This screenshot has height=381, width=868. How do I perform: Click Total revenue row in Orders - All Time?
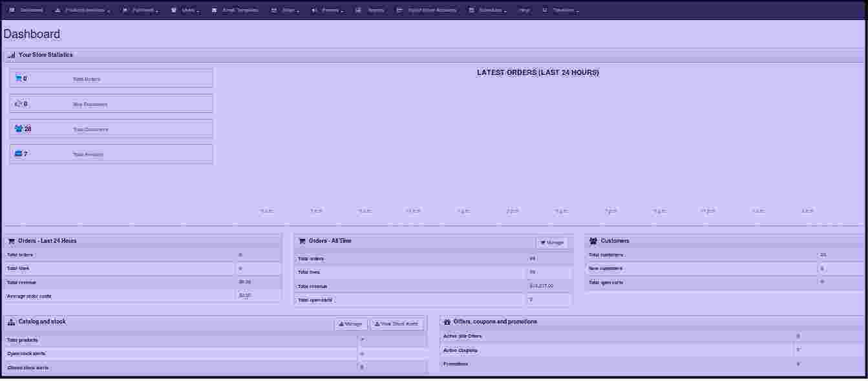coord(433,286)
